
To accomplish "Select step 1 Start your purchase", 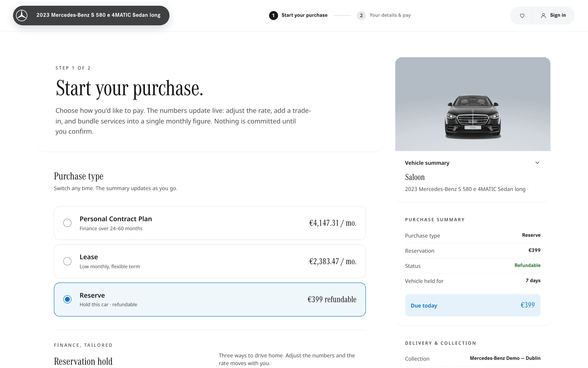I will pos(298,15).
